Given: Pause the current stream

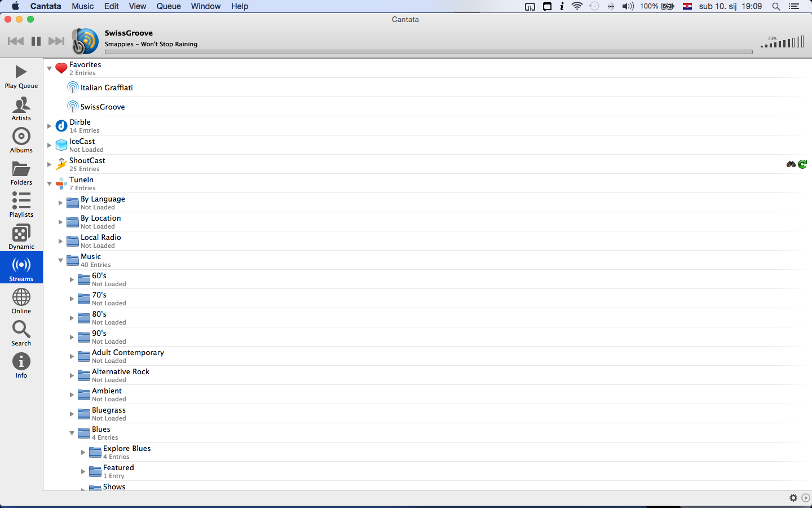Looking at the screenshot, I should click(36, 41).
